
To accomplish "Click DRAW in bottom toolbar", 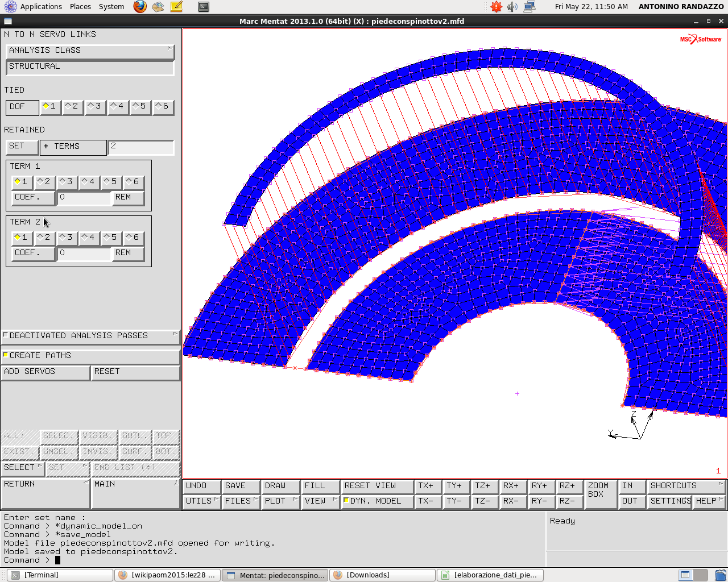I will point(281,486).
